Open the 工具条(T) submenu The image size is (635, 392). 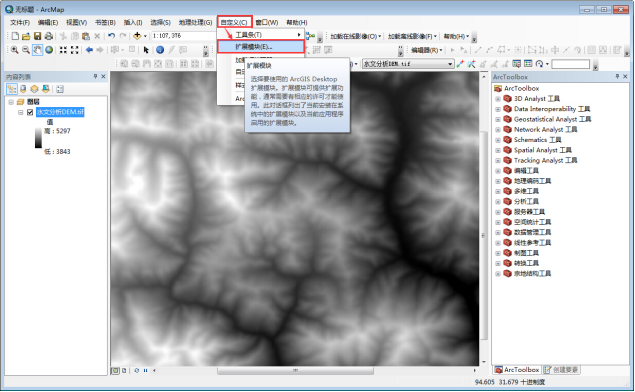pyautogui.click(x=261, y=35)
